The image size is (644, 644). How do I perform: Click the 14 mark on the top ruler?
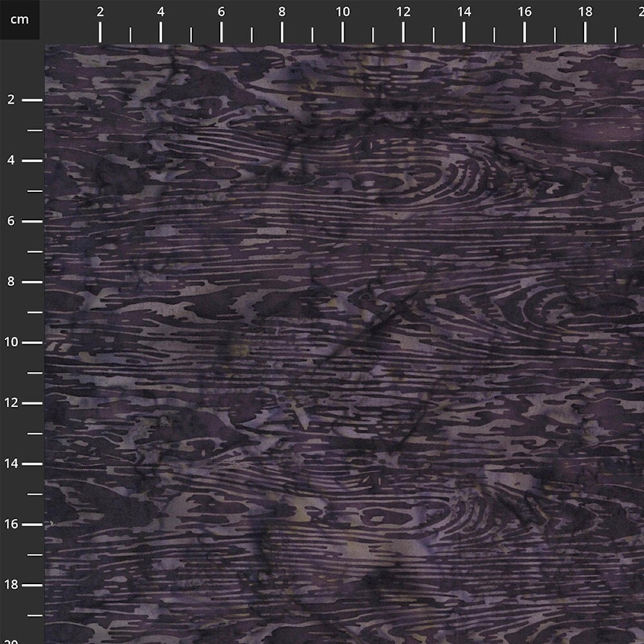point(464,12)
